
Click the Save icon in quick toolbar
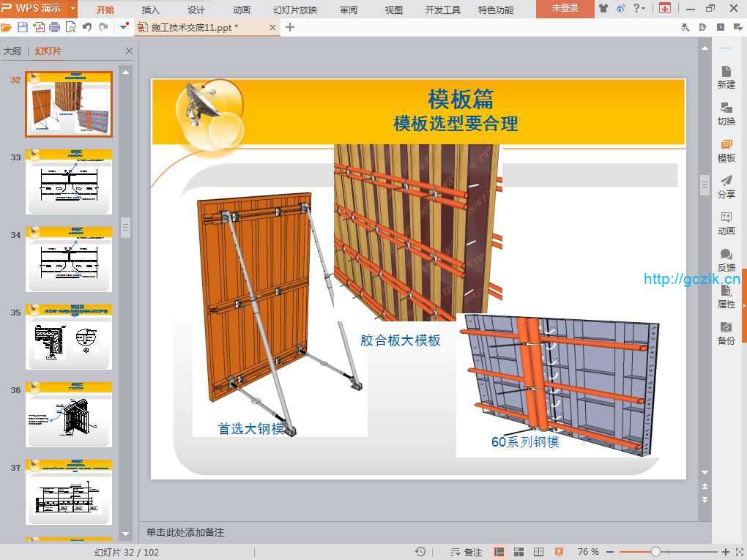(23, 27)
